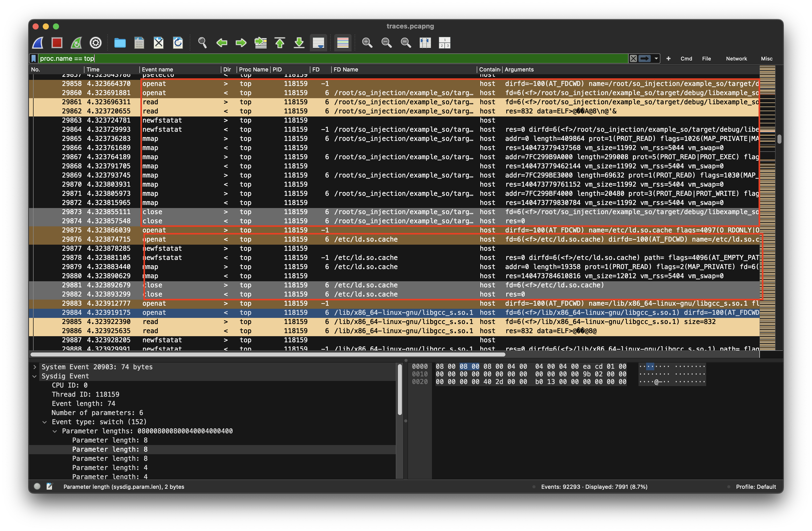The image size is (812, 531).
Task: Click the reload capture file icon
Action: coord(178,43)
